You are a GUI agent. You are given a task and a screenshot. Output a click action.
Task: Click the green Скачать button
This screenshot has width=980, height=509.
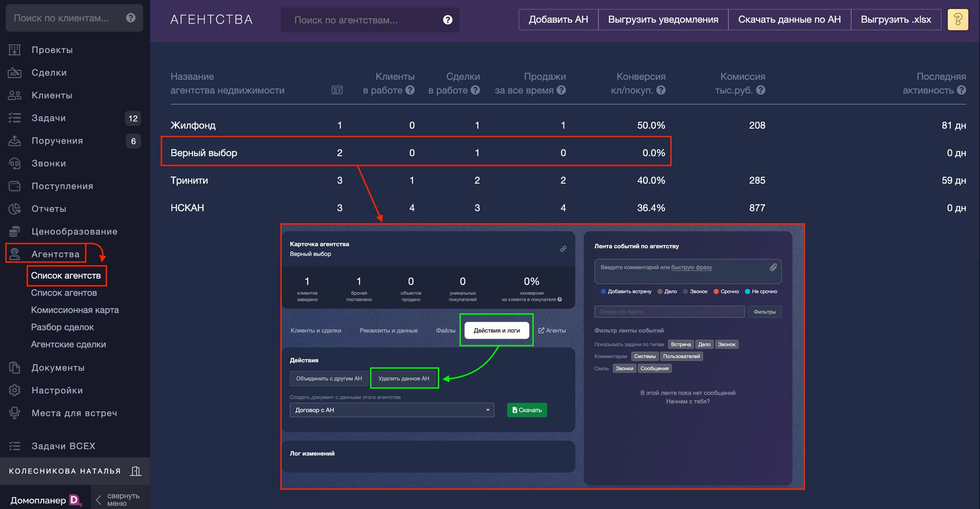tap(527, 410)
